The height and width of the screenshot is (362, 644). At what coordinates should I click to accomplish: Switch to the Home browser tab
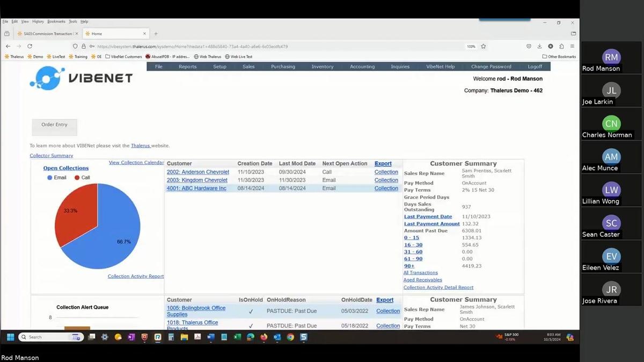(107, 34)
